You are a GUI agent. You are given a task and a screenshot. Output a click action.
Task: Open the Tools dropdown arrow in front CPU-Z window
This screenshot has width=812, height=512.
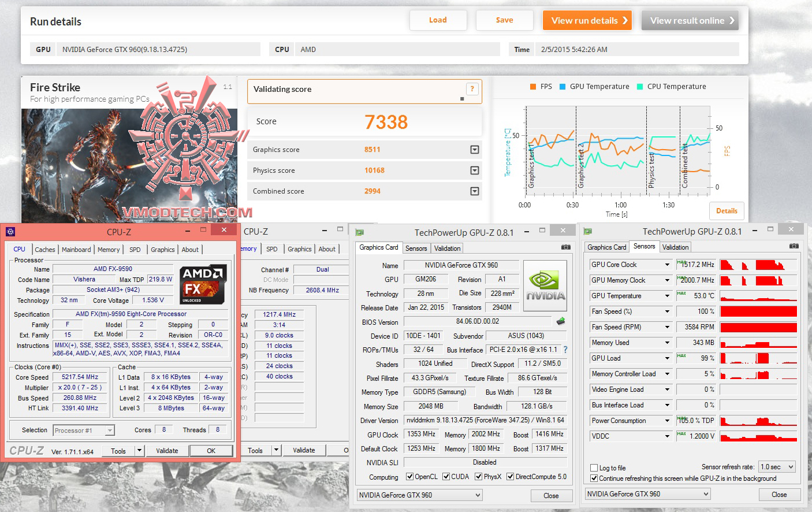[x=139, y=451]
